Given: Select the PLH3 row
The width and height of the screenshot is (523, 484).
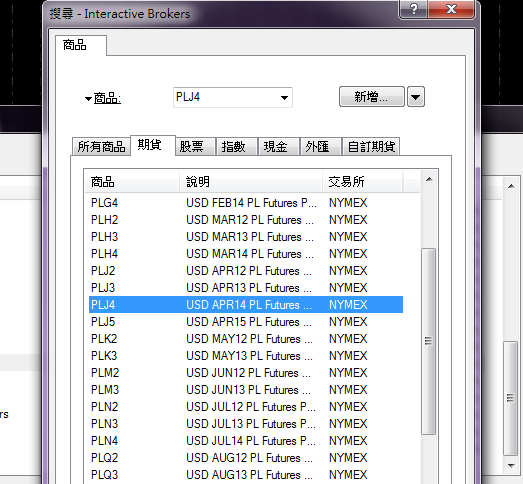Looking at the screenshot, I should [x=246, y=237].
